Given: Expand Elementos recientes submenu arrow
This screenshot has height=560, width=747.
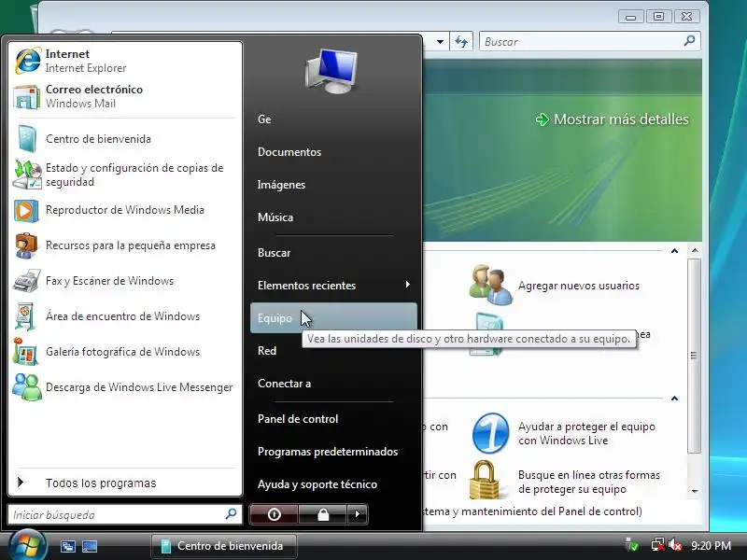Looking at the screenshot, I should (407, 285).
